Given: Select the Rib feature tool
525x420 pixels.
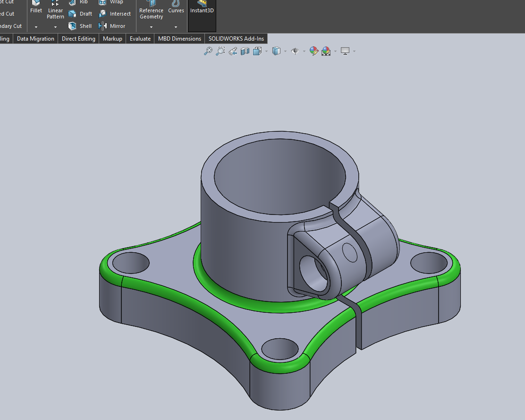Looking at the screenshot, I should (x=79, y=2).
